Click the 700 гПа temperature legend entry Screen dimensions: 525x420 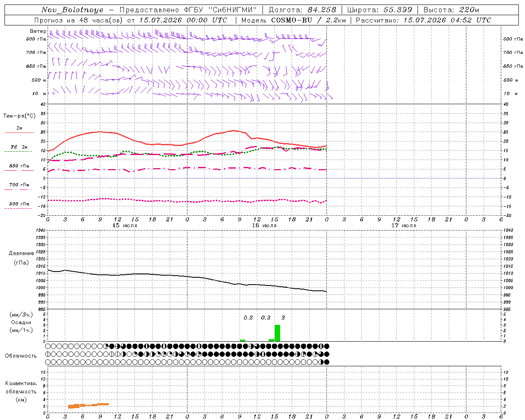(x=19, y=187)
